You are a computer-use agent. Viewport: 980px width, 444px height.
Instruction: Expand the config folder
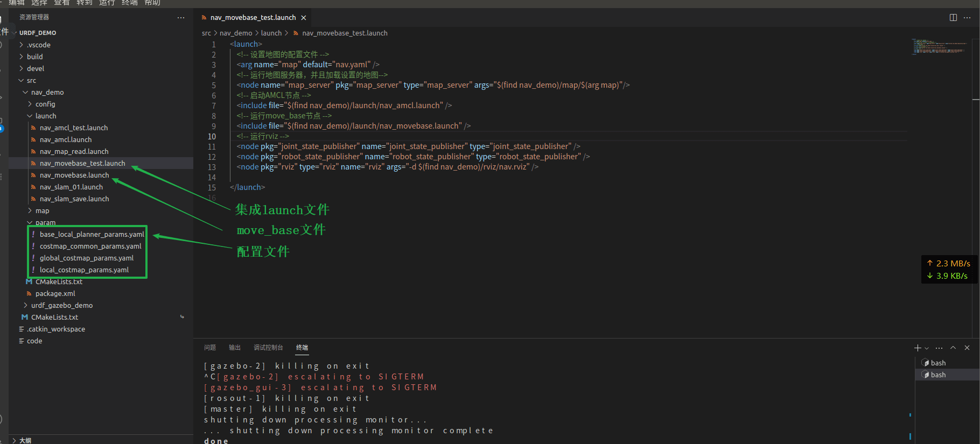pyautogui.click(x=45, y=104)
